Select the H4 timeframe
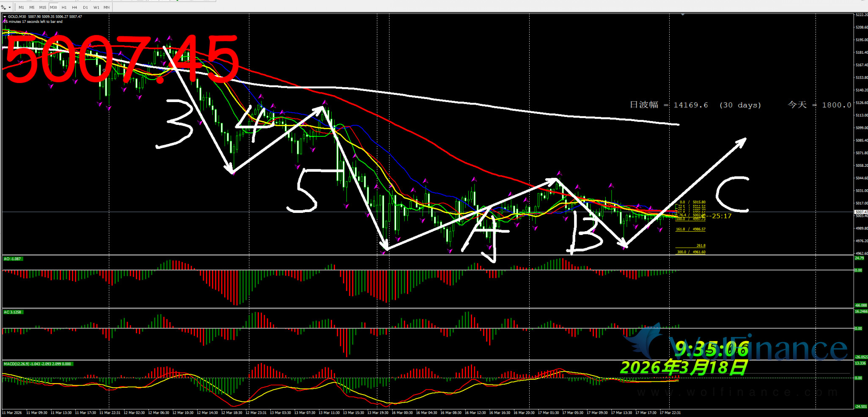 tap(74, 7)
